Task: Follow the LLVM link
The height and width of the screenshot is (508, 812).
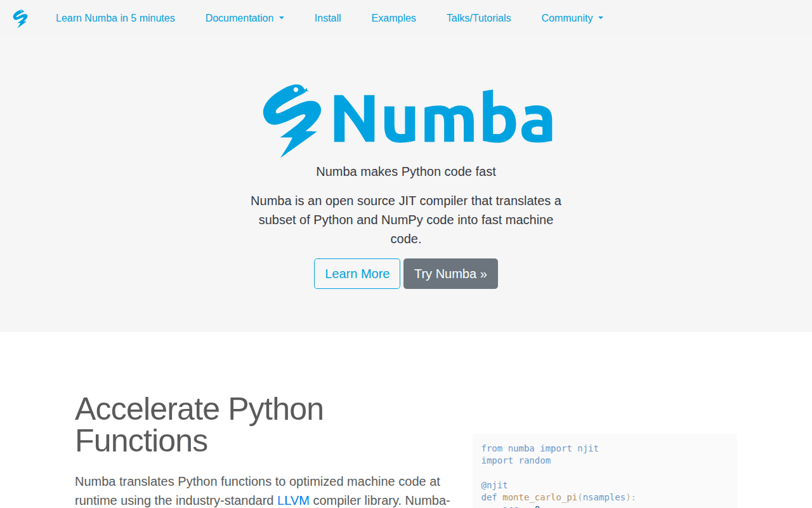Action: click(293, 500)
